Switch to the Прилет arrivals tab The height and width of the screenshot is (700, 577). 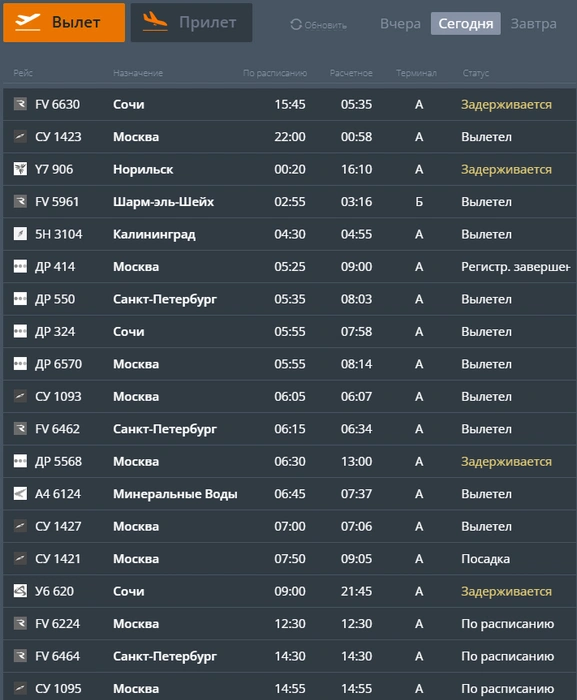coord(191,22)
